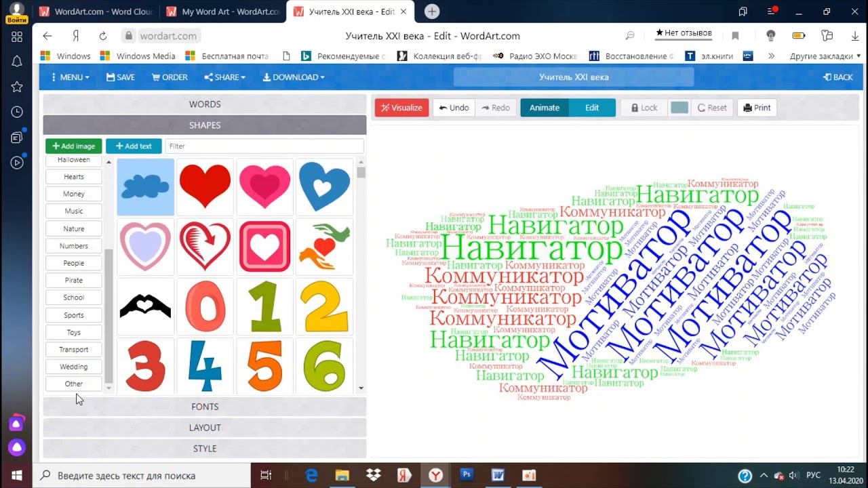
Task: Select the blue number 4 shape
Action: [205, 366]
